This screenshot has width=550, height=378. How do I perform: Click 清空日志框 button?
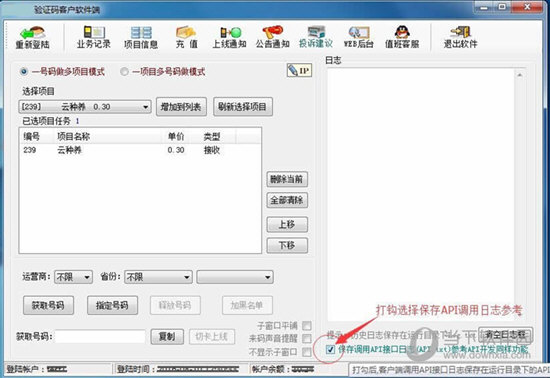[x=505, y=335]
